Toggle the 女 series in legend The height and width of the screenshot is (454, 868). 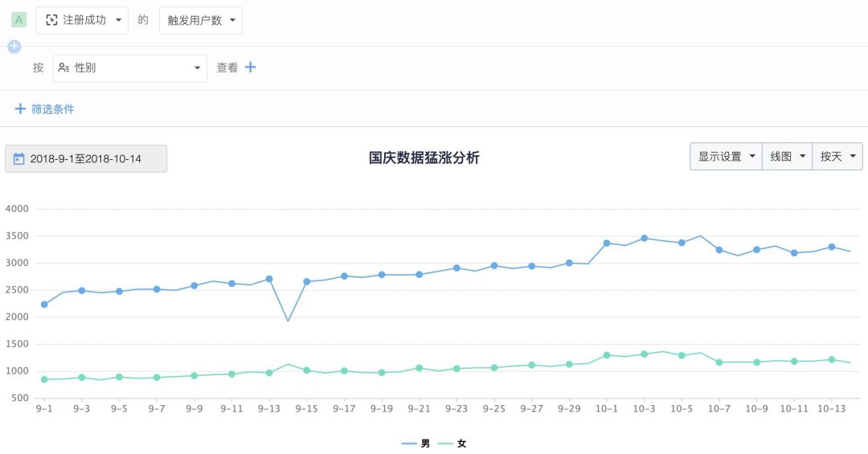coord(452,444)
